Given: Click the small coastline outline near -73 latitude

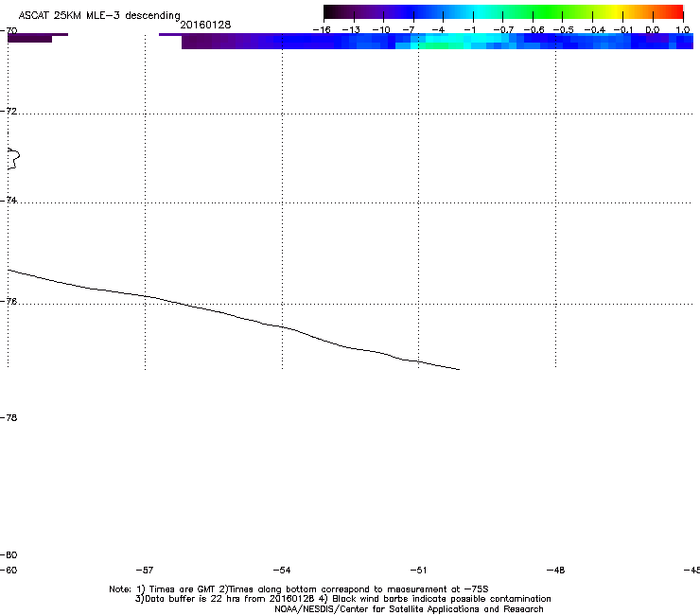Looking at the screenshot, I should tap(14, 159).
